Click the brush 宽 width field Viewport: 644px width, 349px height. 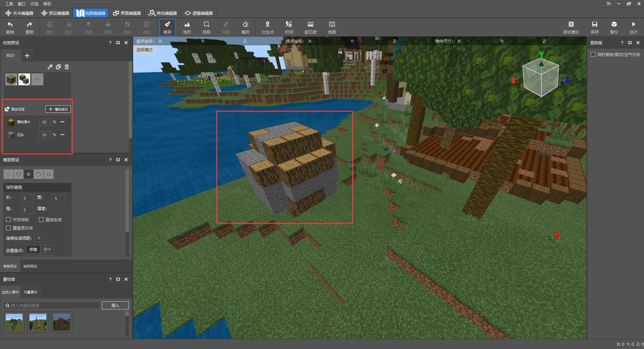[58, 198]
